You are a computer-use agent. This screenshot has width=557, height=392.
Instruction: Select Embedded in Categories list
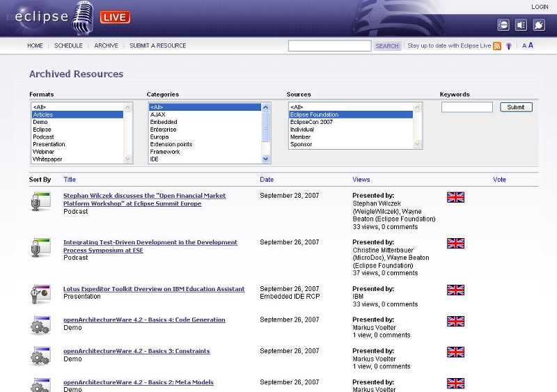205,122
